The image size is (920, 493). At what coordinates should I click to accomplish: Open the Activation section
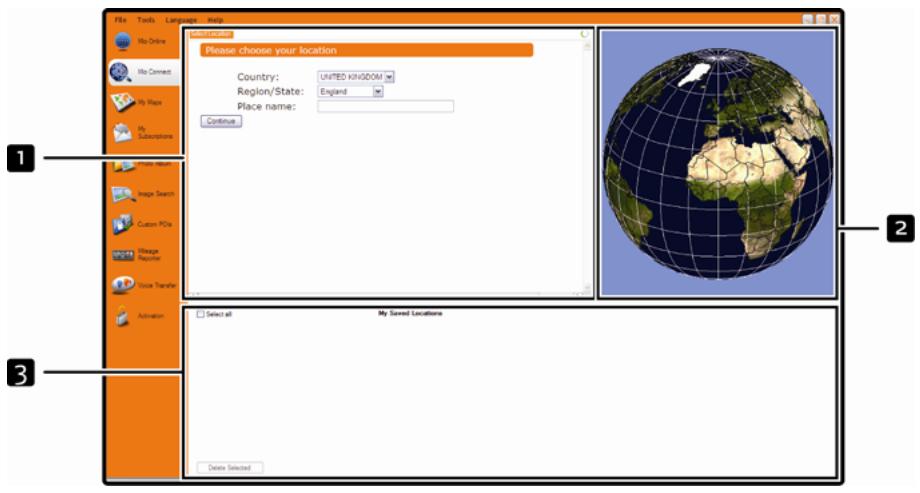coord(140,316)
